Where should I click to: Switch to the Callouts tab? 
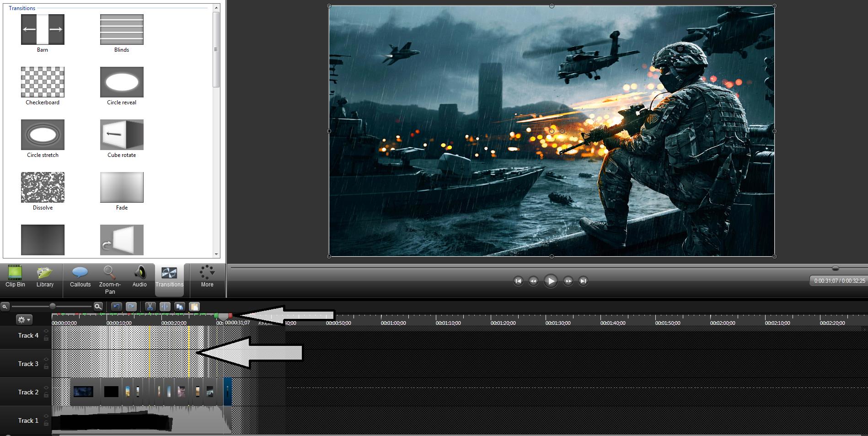pos(80,276)
